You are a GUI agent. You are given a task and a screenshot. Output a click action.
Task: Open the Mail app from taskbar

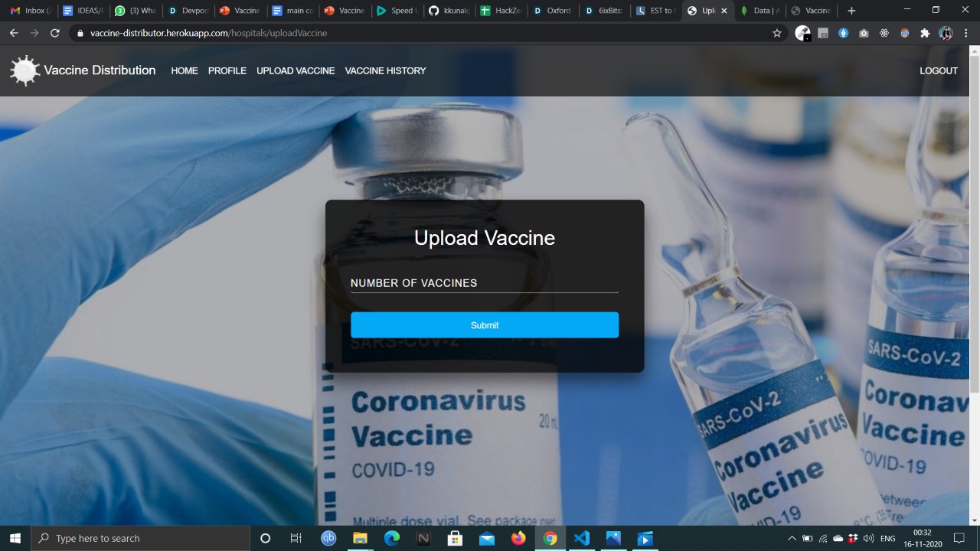pyautogui.click(x=487, y=538)
